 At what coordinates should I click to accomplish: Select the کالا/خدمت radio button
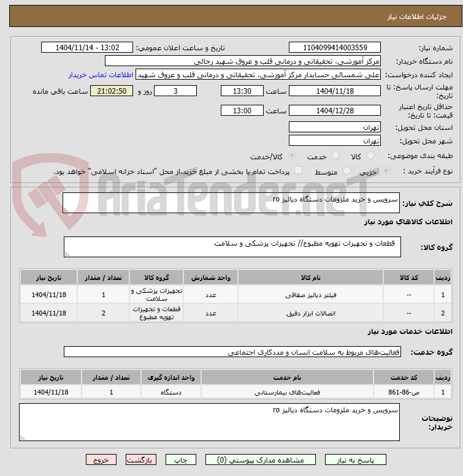(292, 156)
